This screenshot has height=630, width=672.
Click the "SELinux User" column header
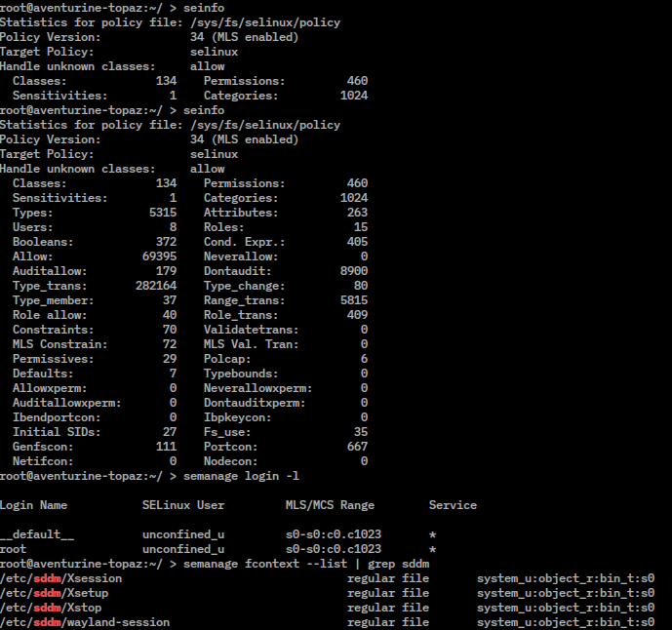[x=183, y=505]
